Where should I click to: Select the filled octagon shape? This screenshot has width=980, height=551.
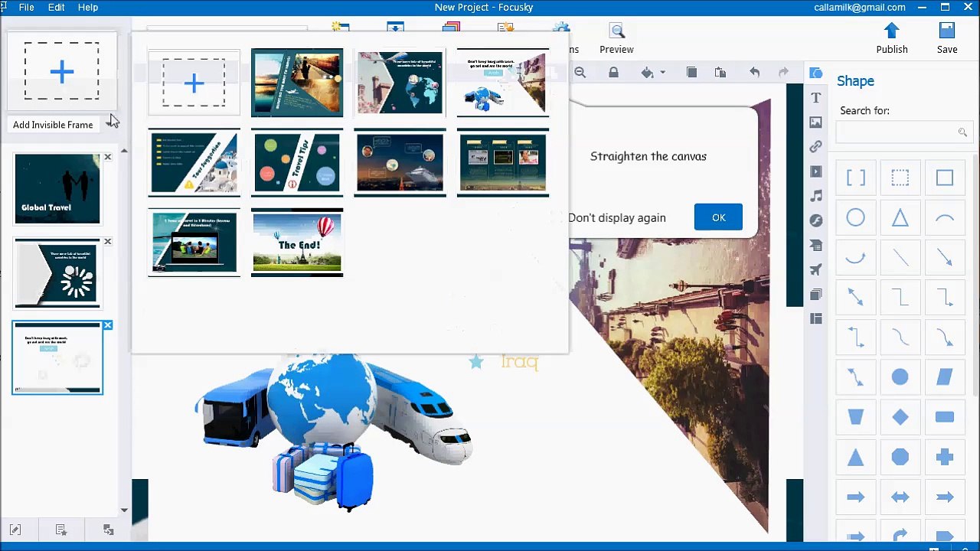click(900, 457)
